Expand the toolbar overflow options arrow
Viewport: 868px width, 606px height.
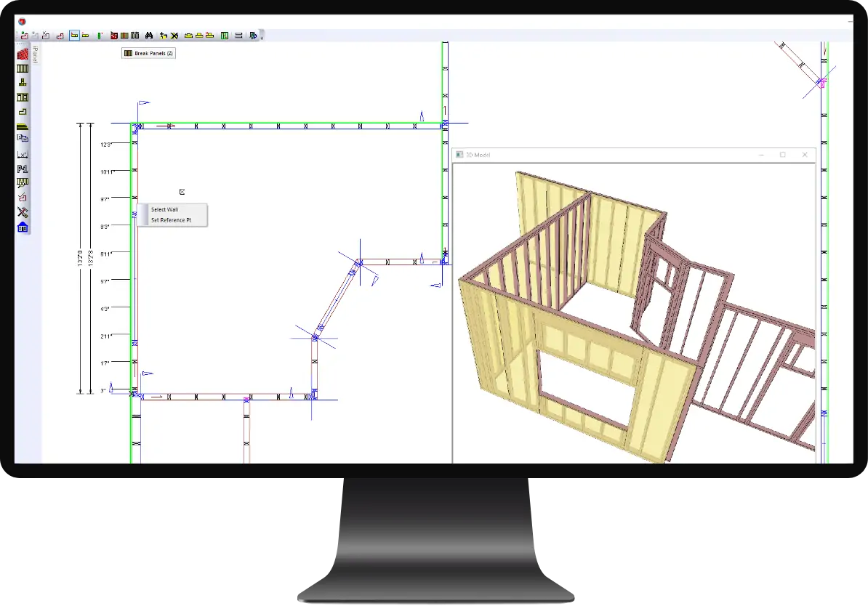tap(262, 37)
